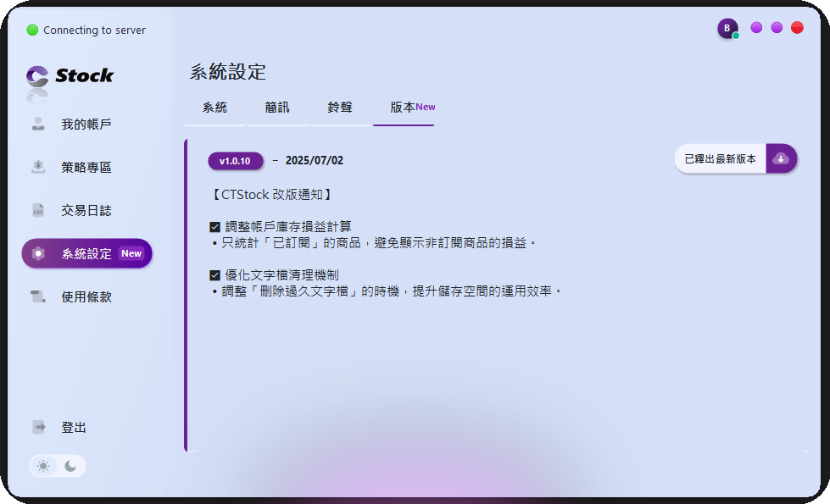Viewport: 830px width, 504px height.
Task: Click the New badge on 系統設定
Action: click(x=131, y=253)
